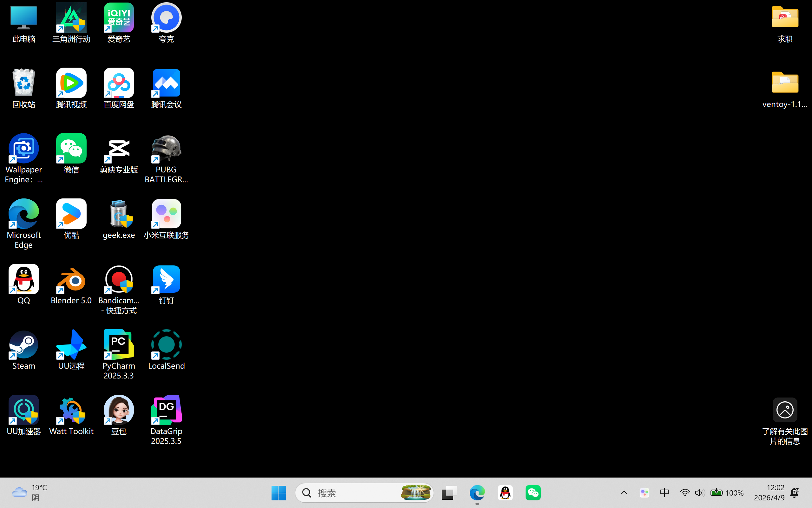Select the Wallpaper Engine shortcut

23,158
